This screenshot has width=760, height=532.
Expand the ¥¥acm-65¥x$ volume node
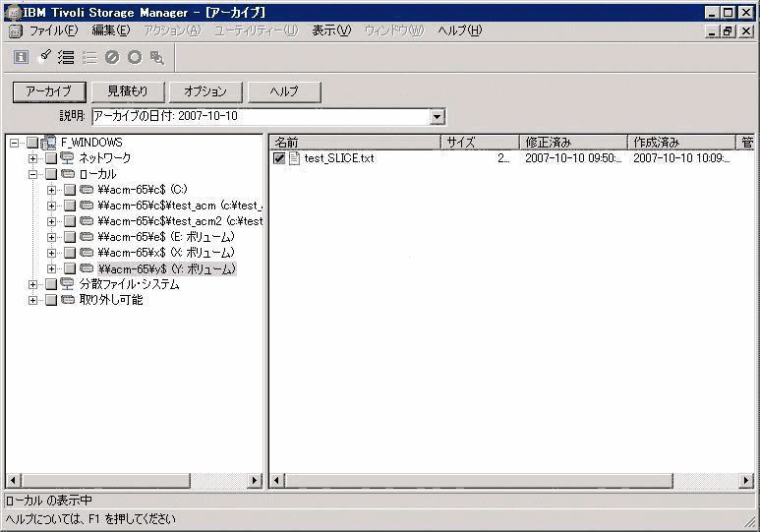(51, 253)
